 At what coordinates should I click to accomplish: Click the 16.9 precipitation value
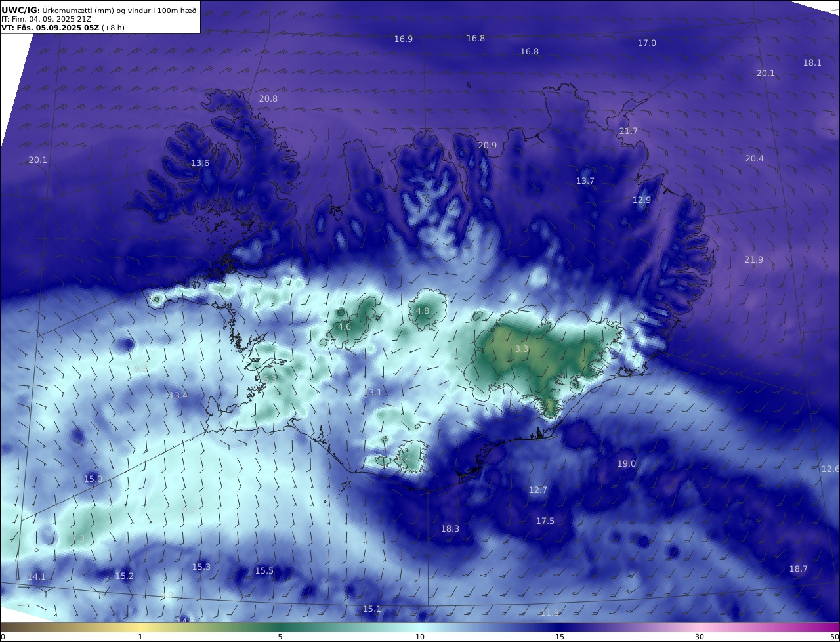[x=404, y=39]
